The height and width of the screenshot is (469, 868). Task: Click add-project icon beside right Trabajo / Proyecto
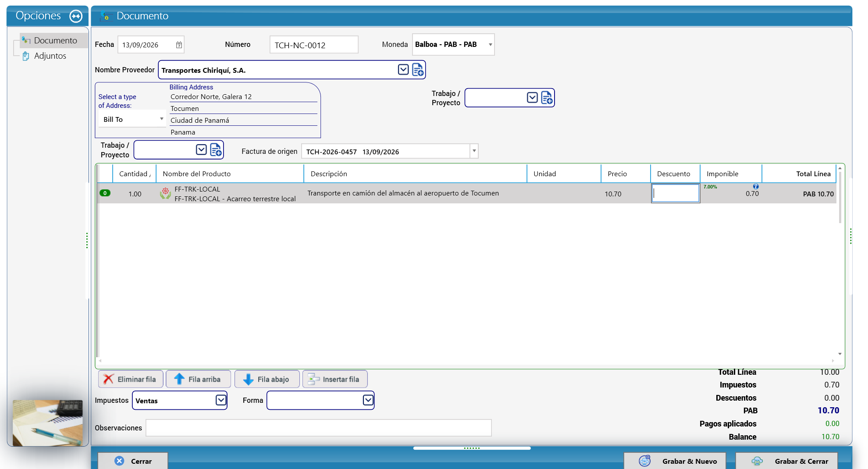547,97
